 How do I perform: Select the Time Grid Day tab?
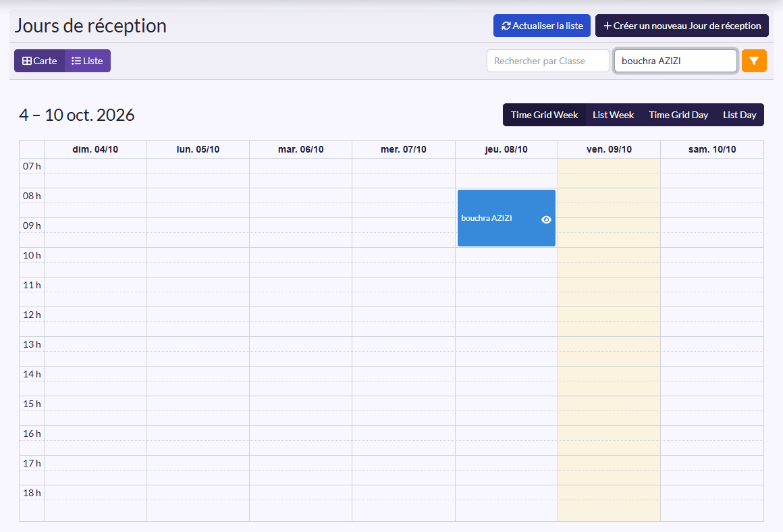(x=678, y=115)
